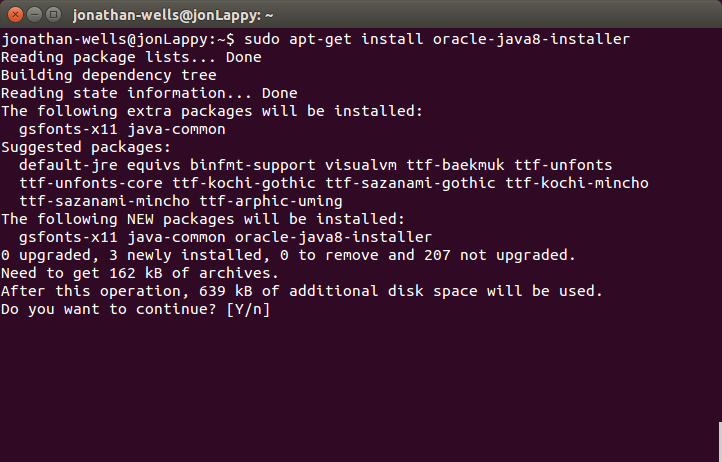Click the word 'NEW' in package list heading
This screenshot has height=462, width=722.
pos(135,219)
